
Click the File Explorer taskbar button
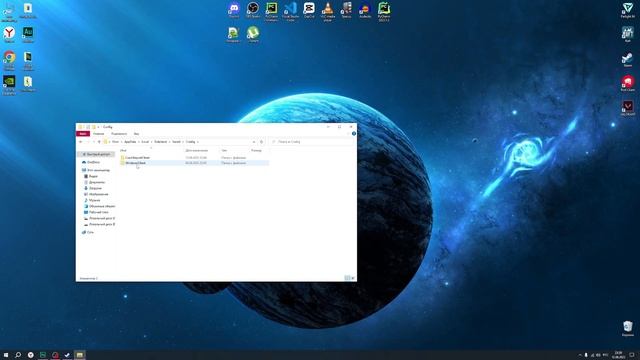click(x=80, y=355)
